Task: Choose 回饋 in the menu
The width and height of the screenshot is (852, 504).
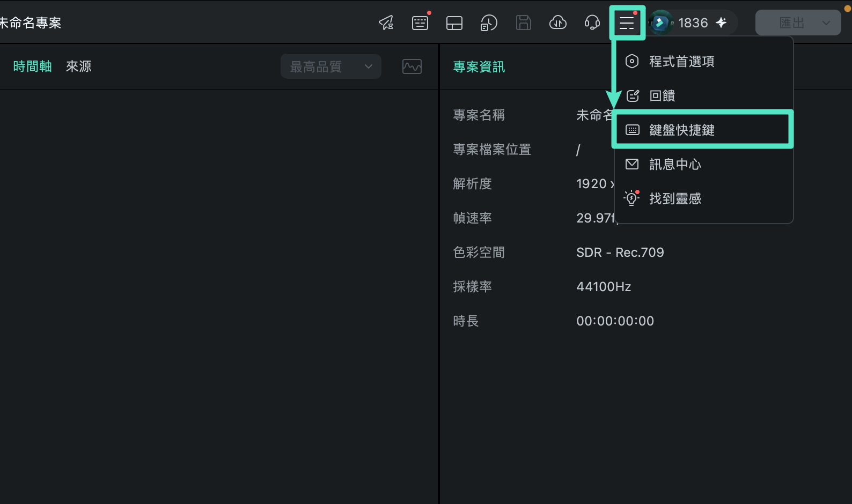Action: click(x=703, y=96)
